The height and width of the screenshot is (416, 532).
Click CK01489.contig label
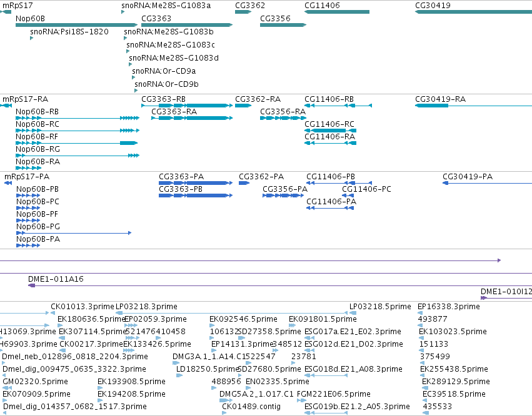click(x=251, y=407)
